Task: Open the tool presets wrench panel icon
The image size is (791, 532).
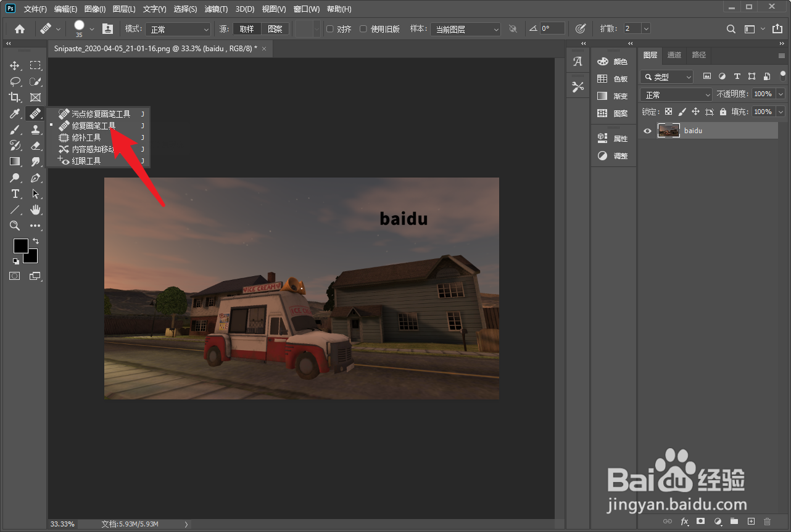Action: point(578,87)
